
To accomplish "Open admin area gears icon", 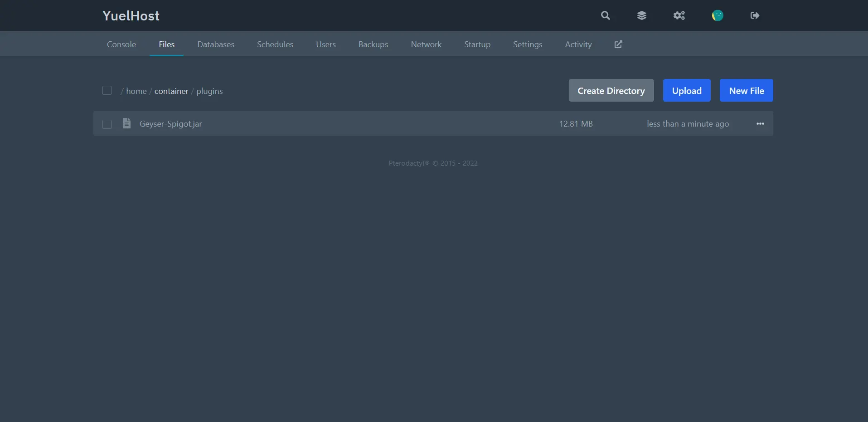I will pyautogui.click(x=679, y=15).
